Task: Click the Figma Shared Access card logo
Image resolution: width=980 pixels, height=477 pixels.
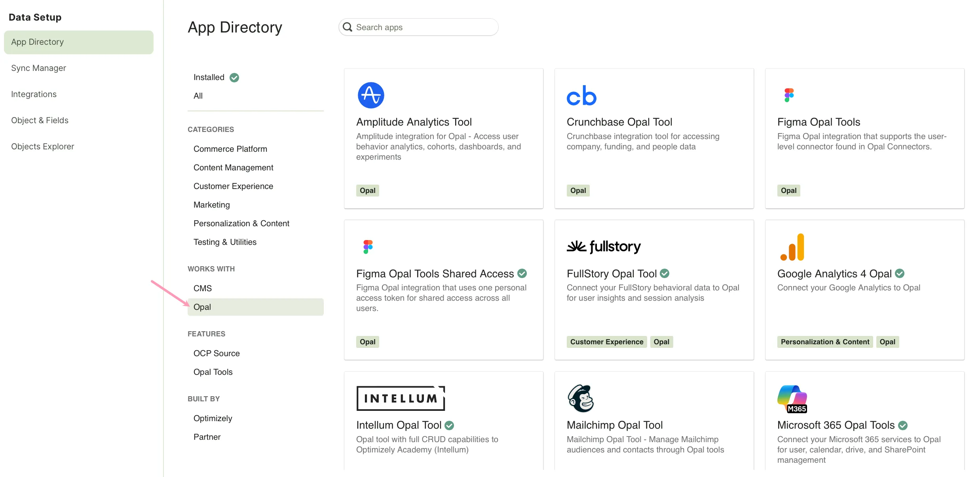Action: click(368, 247)
